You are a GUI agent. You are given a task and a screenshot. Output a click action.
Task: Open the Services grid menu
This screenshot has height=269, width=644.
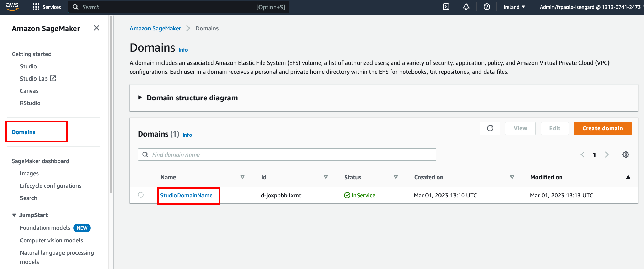pos(46,7)
